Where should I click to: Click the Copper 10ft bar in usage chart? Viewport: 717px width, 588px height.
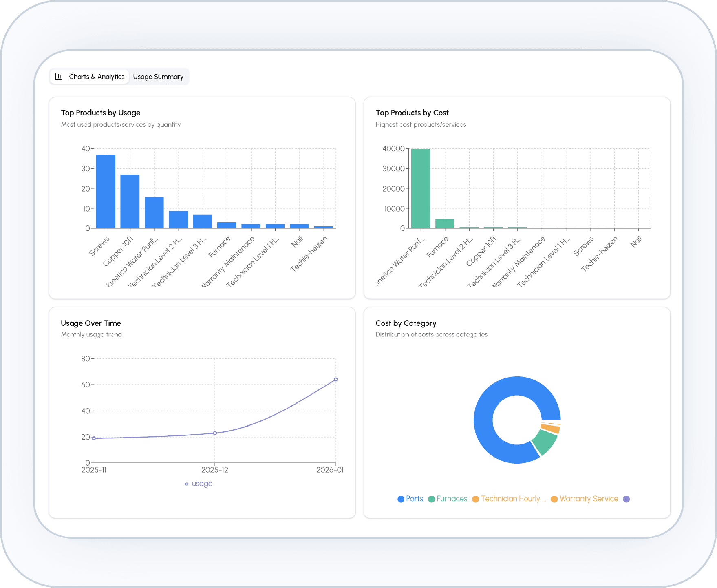(x=130, y=201)
